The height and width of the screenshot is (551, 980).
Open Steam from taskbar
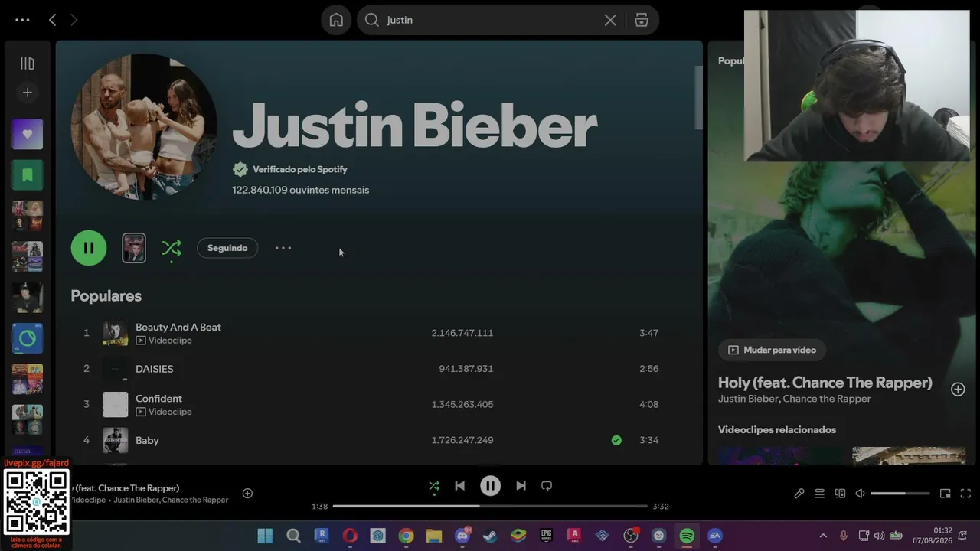point(490,536)
